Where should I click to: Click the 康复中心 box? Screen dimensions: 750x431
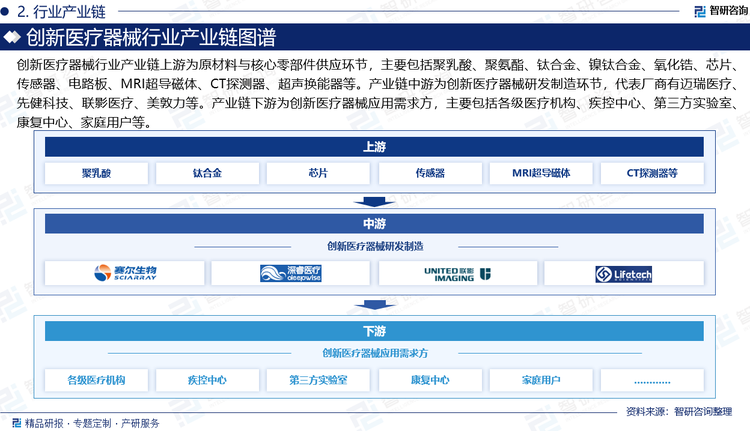pyautogui.click(x=430, y=380)
